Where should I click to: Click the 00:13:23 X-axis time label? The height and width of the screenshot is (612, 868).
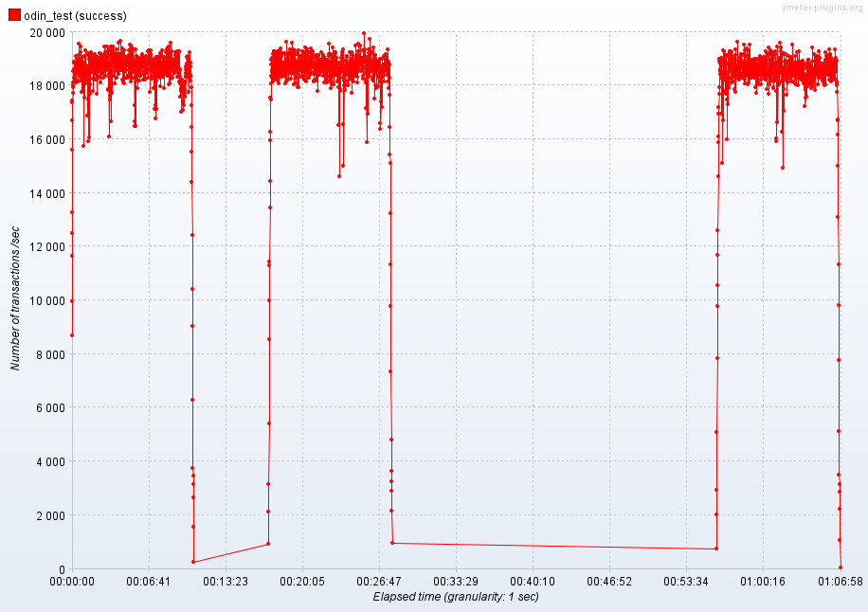point(226,582)
